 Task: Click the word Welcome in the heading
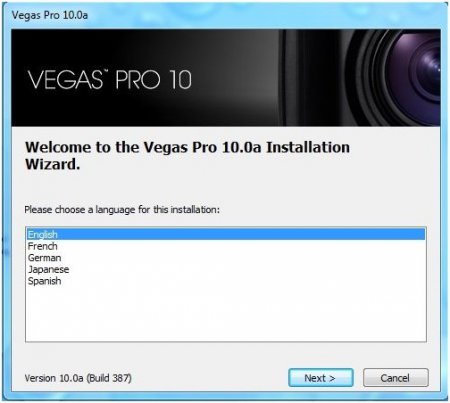[x=58, y=147]
